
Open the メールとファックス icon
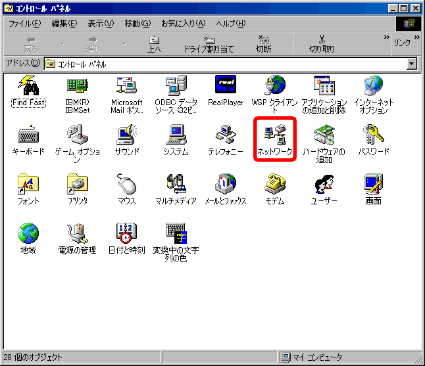(226, 189)
